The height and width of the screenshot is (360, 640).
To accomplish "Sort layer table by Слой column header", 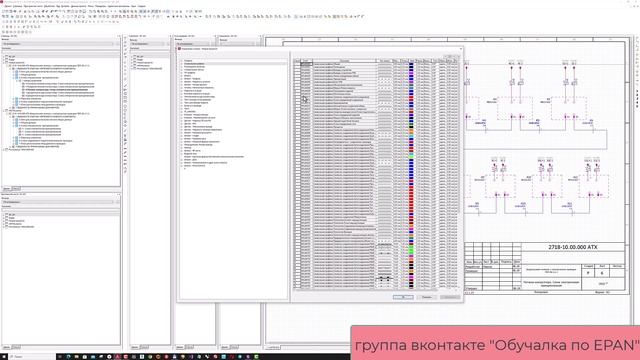I will pyautogui.click(x=306, y=61).
